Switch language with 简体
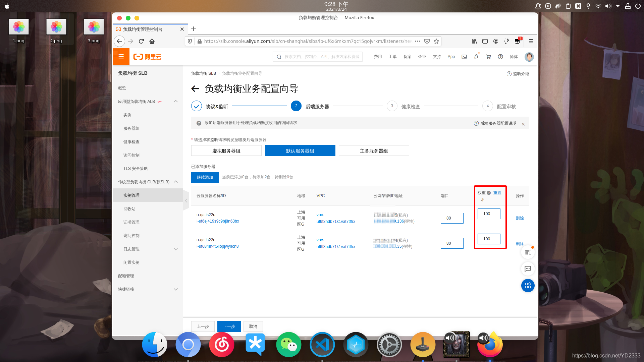The height and width of the screenshot is (362, 644). pos(514,57)
